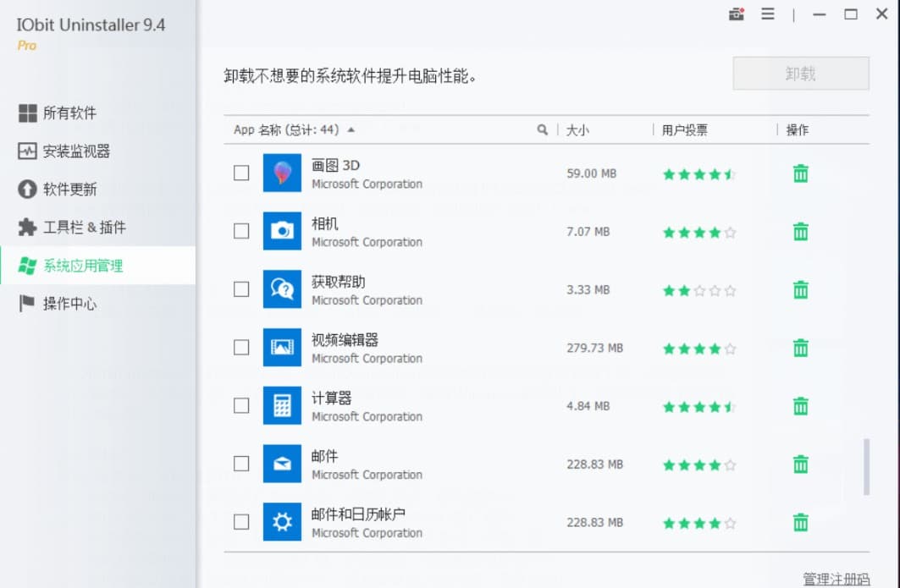Image resolution: width=900 pixels, height=588 pixels.
Task: Tick the checkbox for 画图 3D
Action: [241, 173]
